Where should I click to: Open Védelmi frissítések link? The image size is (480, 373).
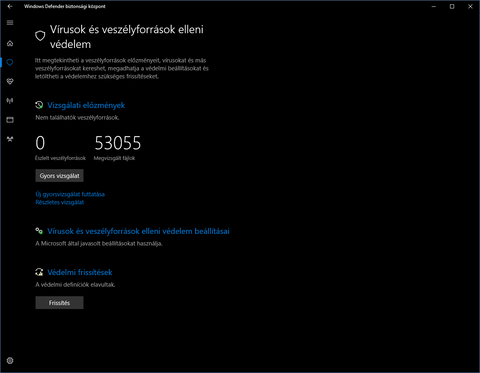80,272
